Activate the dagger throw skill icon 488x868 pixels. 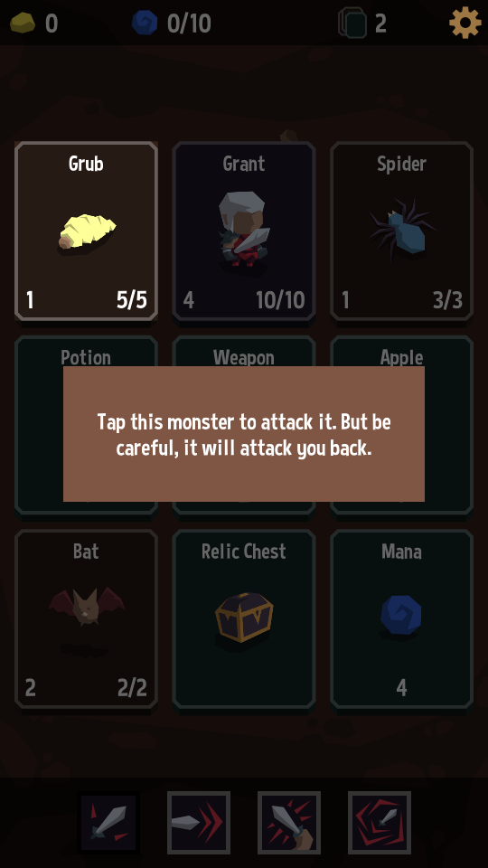pos(199,823)
